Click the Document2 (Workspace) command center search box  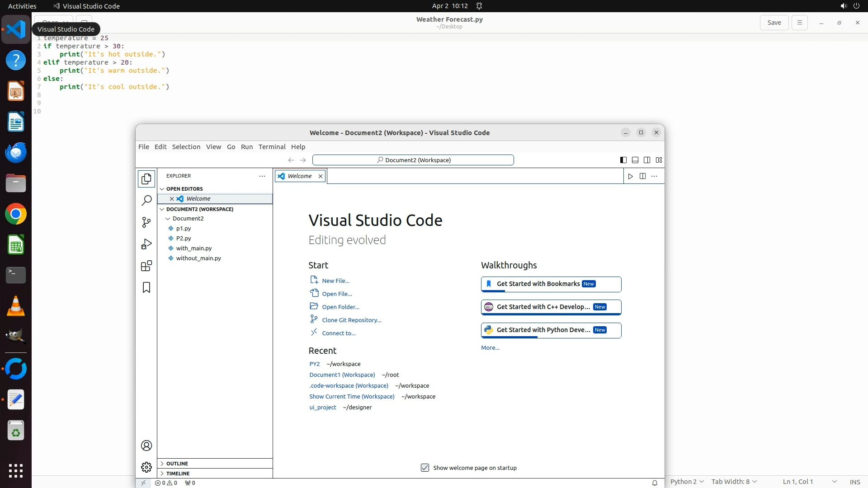coord(413,160)
